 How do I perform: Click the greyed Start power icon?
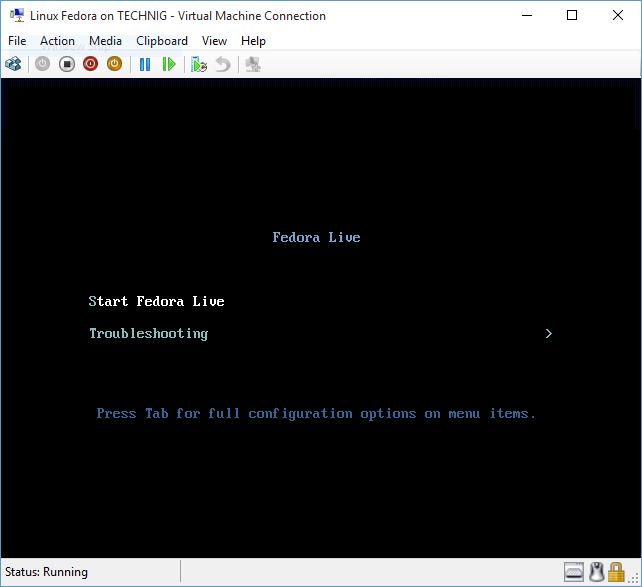tap(42, 64)
